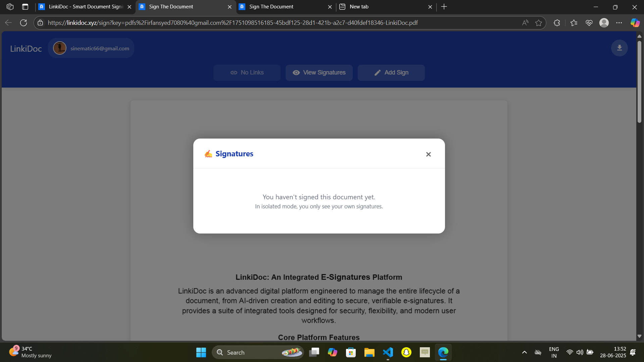Open the Wi-Fi network settings icon
Screen dimensions: 644x362
(569, 352)
